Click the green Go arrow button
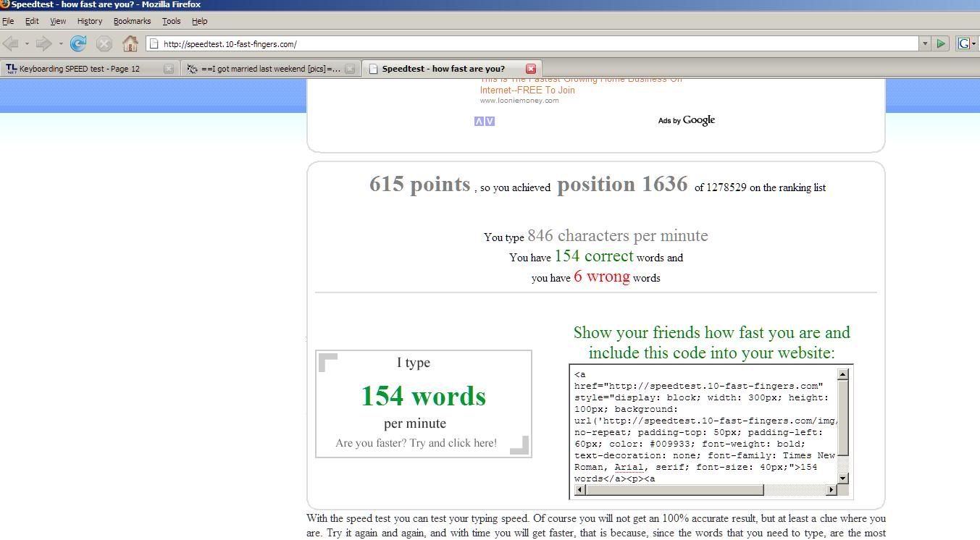The image size is (980, 540). pyautogui.click(x=941, y=43)
